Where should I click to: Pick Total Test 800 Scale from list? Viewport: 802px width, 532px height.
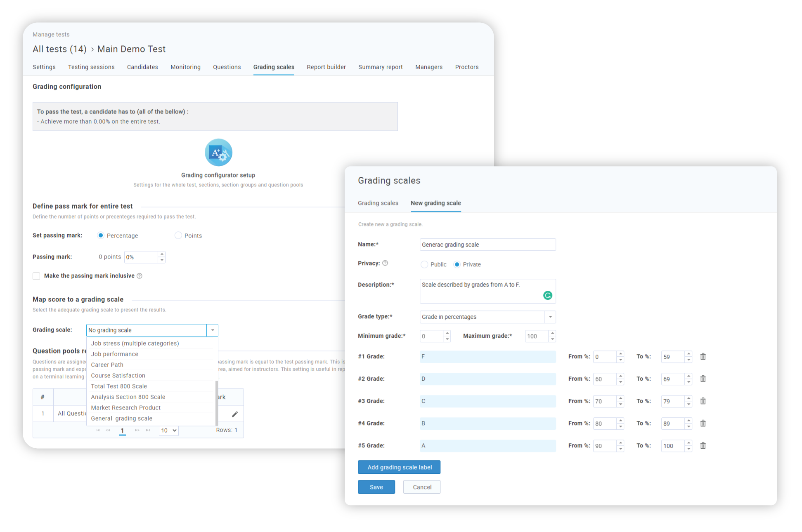pos(119,386)
